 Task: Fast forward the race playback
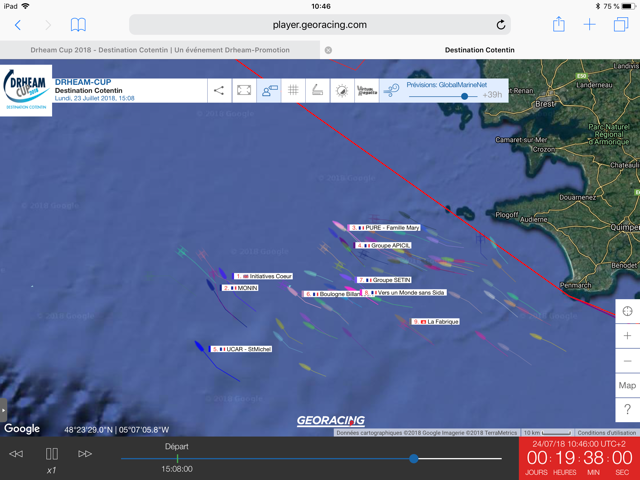(84, 454)
